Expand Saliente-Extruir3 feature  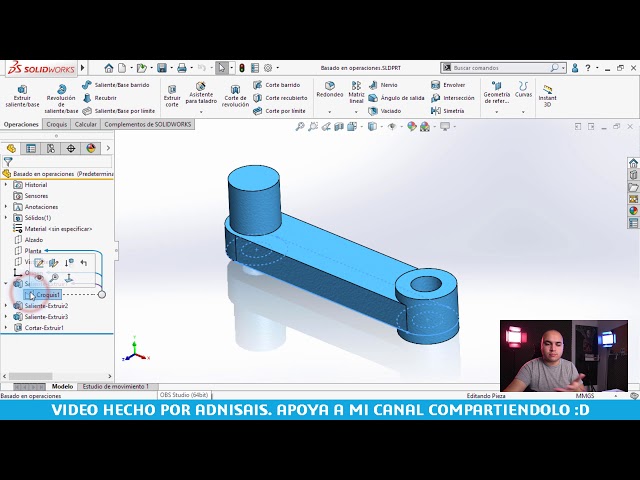pyautogui.click(x=6, y=317)
